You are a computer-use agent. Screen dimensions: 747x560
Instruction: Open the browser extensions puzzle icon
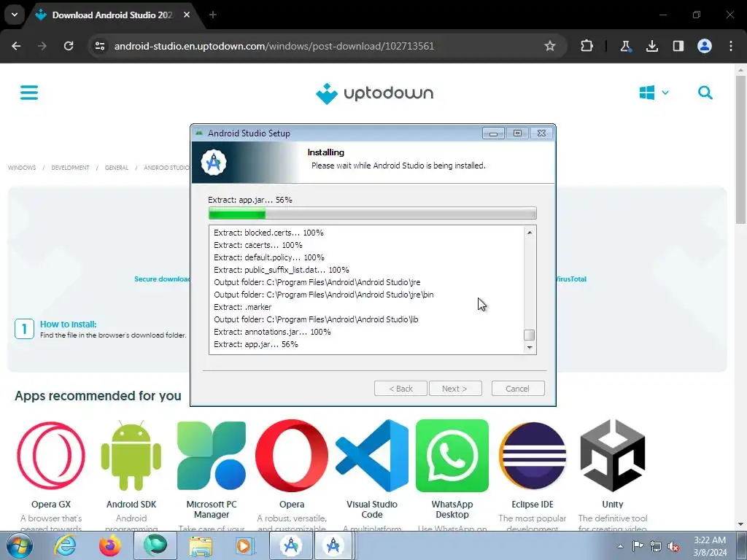point(587,46)
